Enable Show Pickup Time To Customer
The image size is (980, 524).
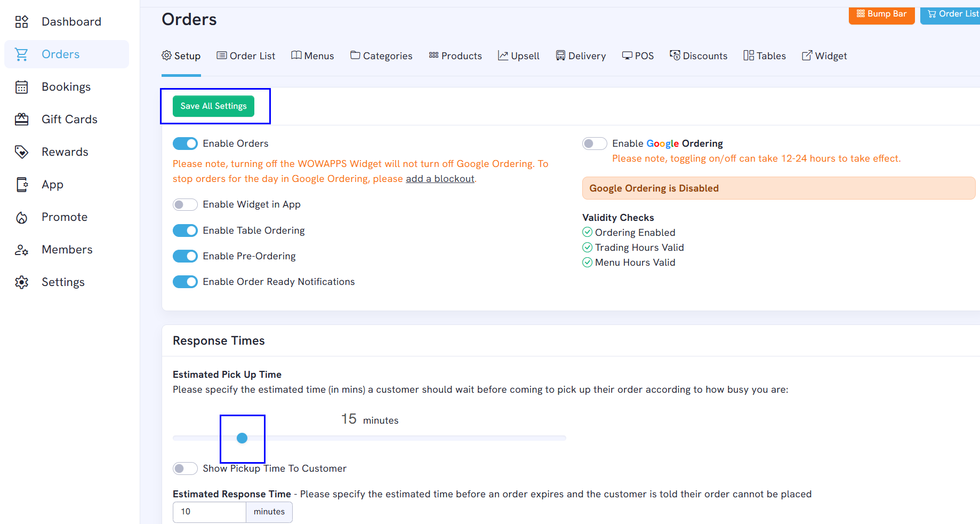click(185, 469)
